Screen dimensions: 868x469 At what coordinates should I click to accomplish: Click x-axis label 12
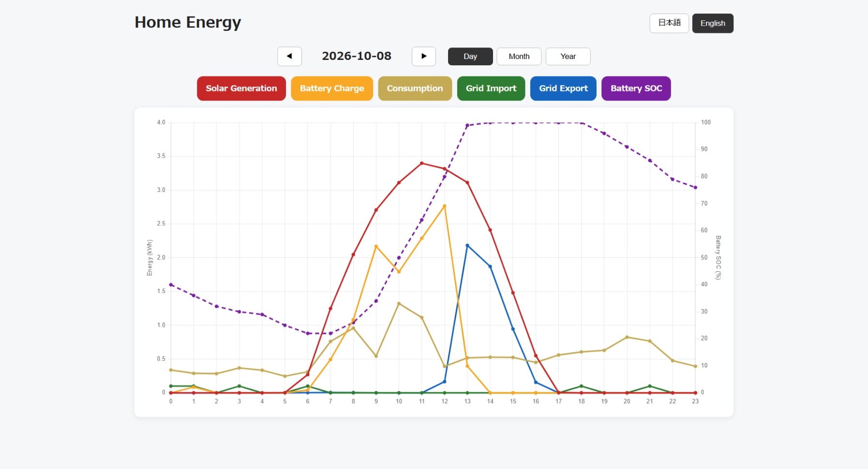coord(445,401)
